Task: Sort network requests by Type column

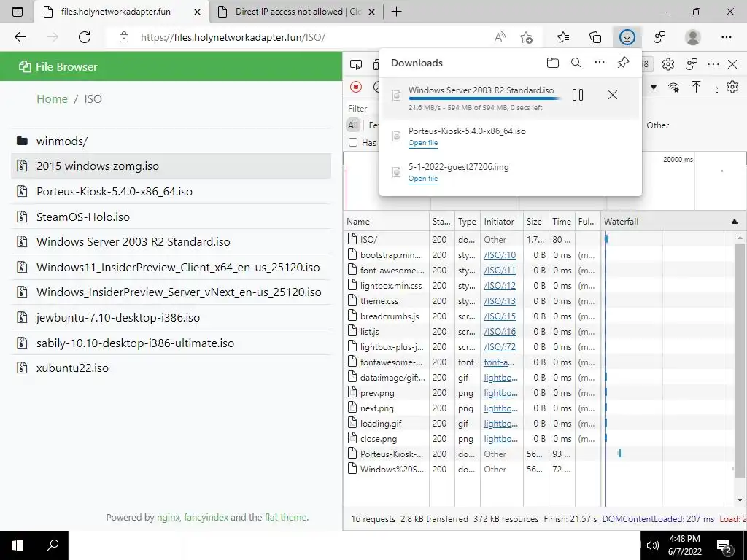Action: point(468,222)
